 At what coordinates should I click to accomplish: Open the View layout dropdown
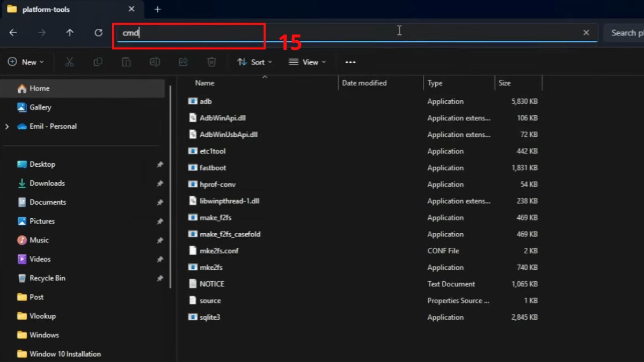308,62
